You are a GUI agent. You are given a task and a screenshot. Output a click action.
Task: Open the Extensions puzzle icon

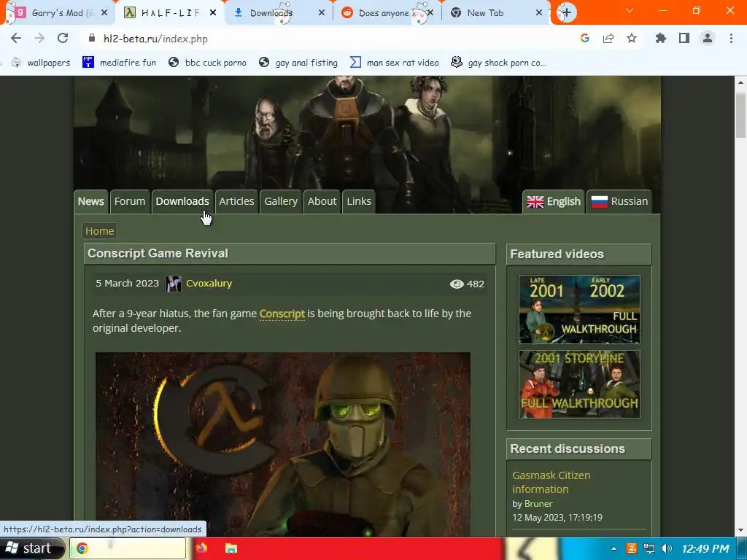pyautogui.click(x=660, y=38)
